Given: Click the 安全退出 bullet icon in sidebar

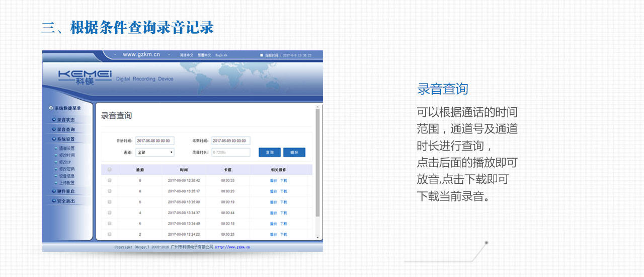Looking at the screenshot, I should (x=54, y=201).
